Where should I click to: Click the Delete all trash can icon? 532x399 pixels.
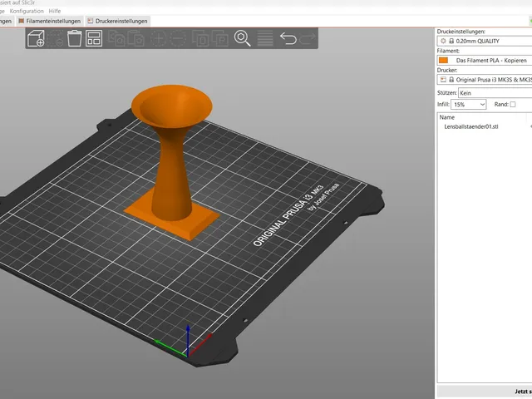point(74,38)
